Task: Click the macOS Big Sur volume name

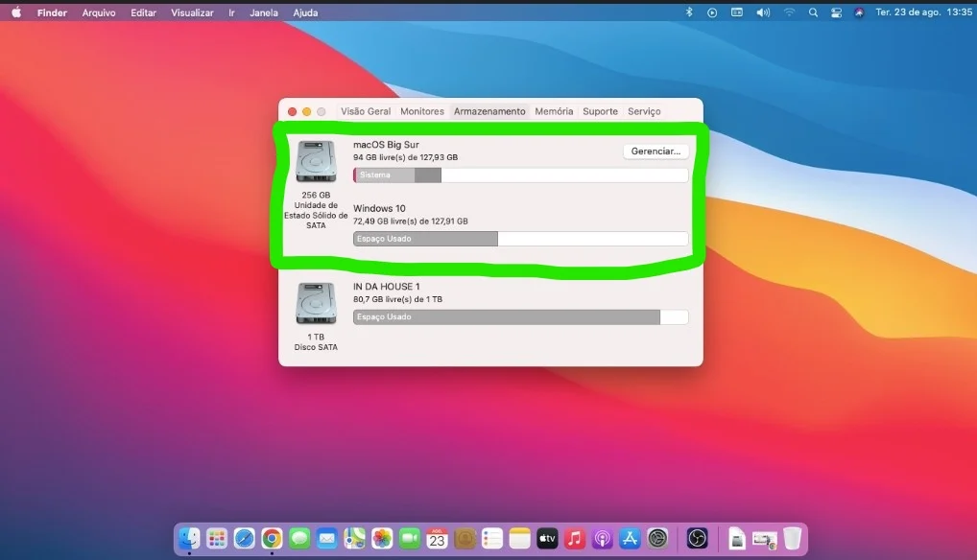Action: 386,145
